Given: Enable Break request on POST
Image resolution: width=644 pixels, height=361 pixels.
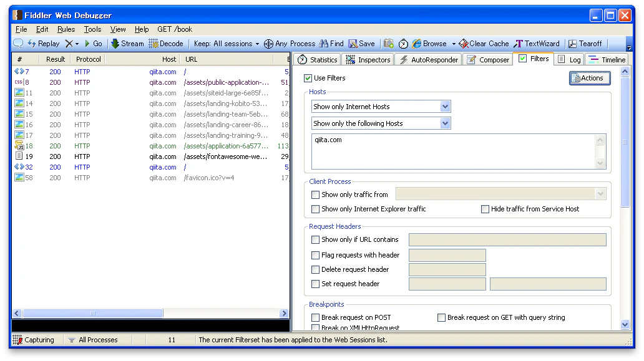Looking at the screenshot, I should [x=315, y=317].
